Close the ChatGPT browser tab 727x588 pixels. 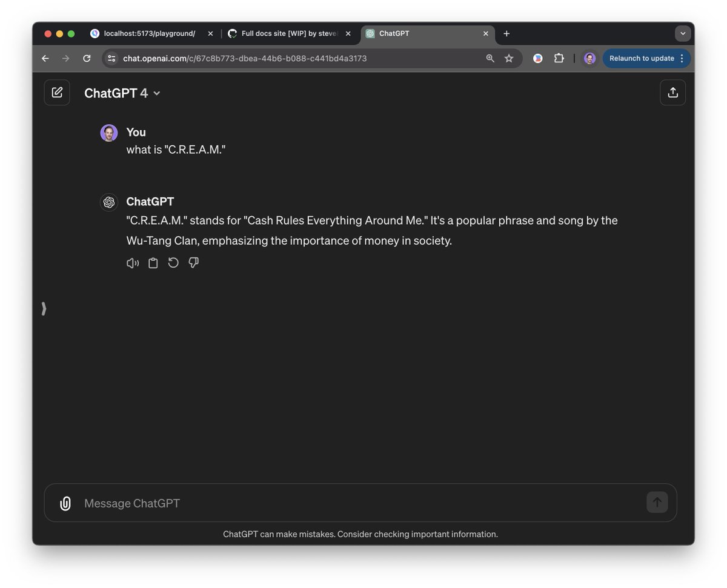point(485,34)
